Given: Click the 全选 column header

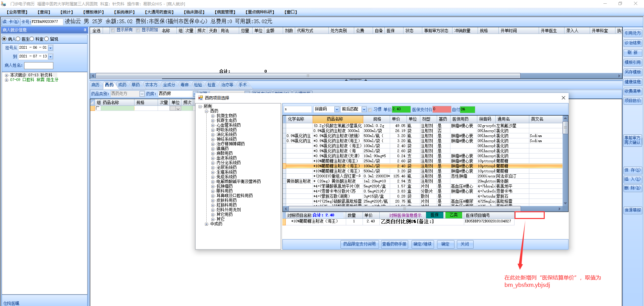Looking at the screenshot, I should (97, 31).
